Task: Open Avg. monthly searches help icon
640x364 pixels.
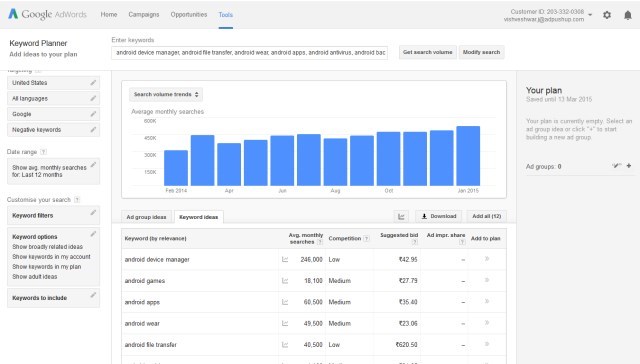Action: tap(320, 242)
